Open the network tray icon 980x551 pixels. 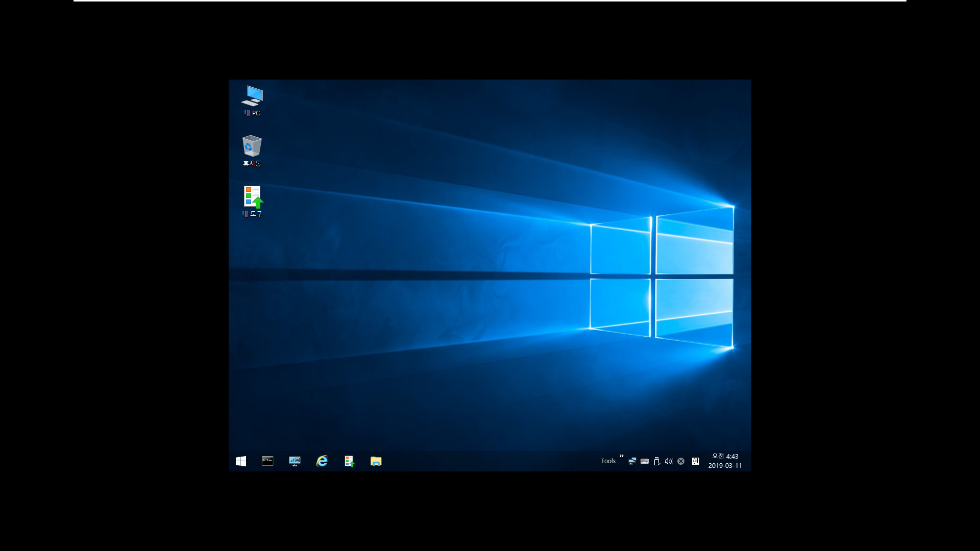(632, 461)
